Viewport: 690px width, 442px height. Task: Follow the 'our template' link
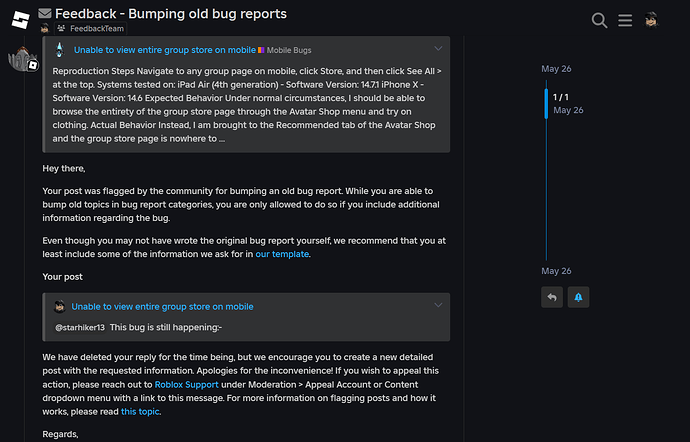(x=282, y=254)
